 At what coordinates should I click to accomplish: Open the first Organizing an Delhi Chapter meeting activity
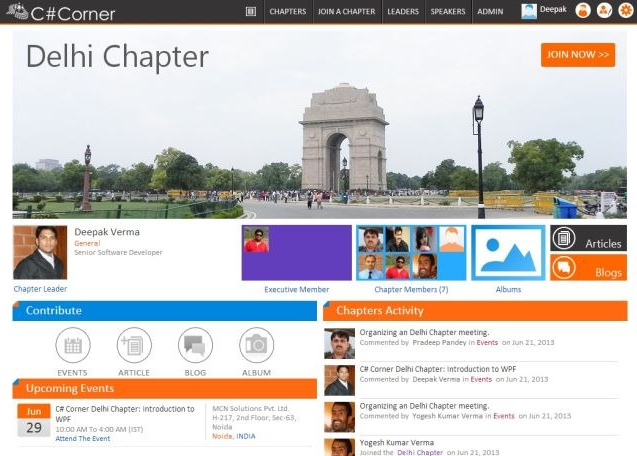(424, 332)
